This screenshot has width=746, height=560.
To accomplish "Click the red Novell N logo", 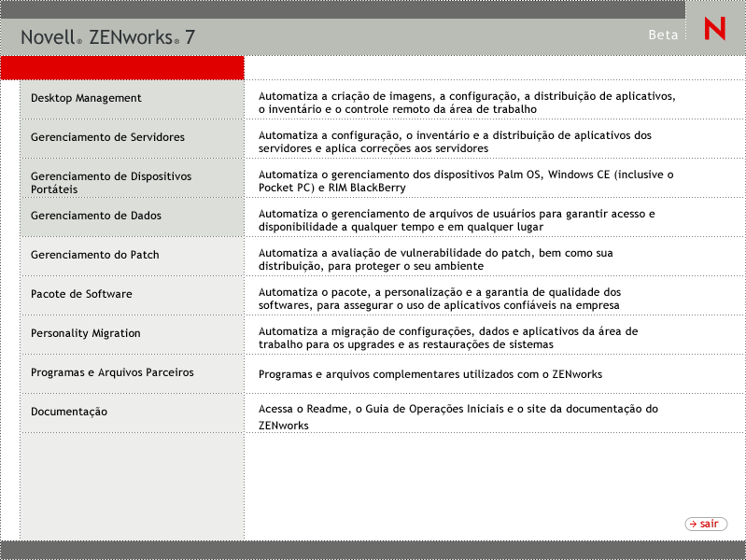I will click(x=715, y=29).
